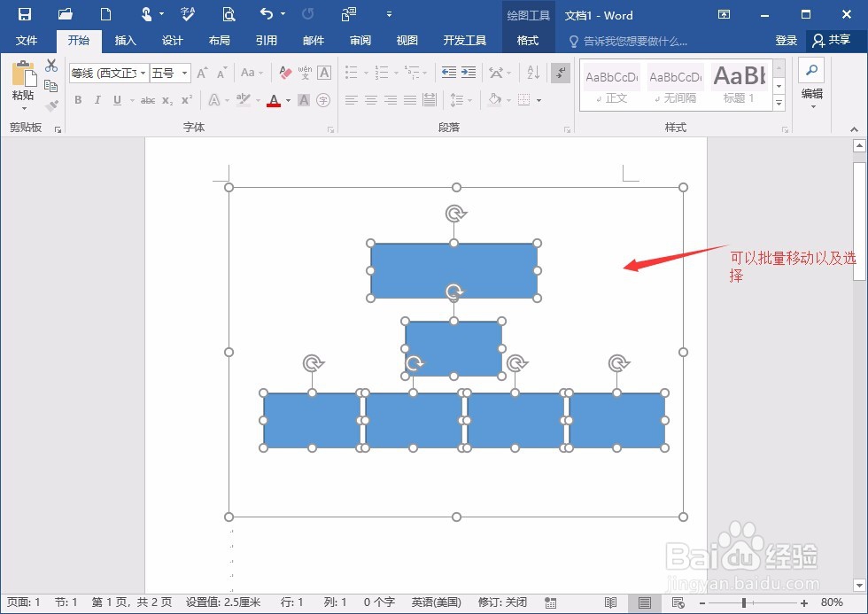Decrease indent icon
This screenshot has height=614, width=868.
click(x=449, y=72)
